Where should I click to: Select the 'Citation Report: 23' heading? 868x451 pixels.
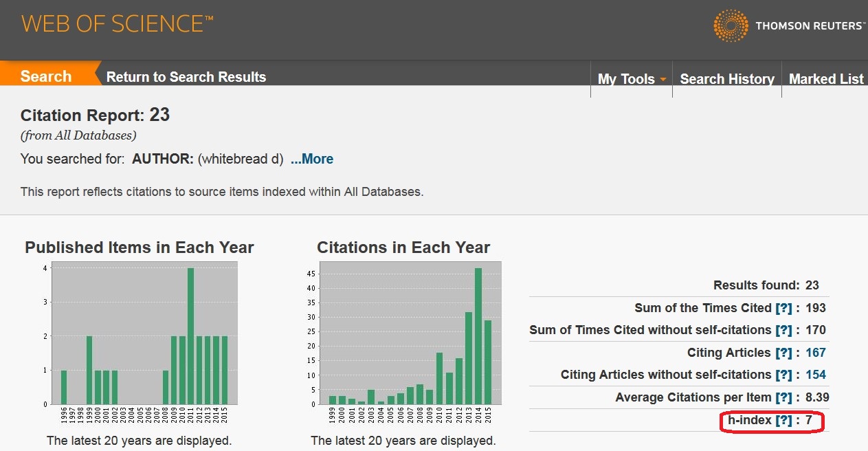coord(95,115)
